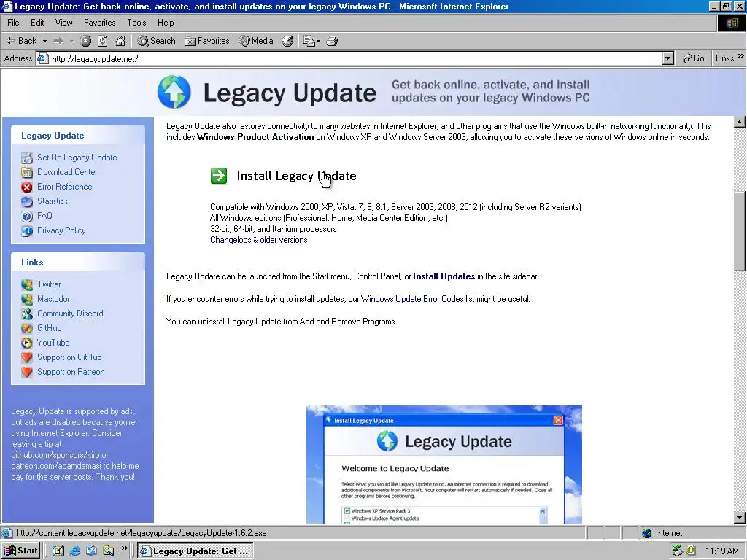This screenshot has height=560, width=747.
Task: Click the Print toolbar icon
Action: tap(332, 41)
